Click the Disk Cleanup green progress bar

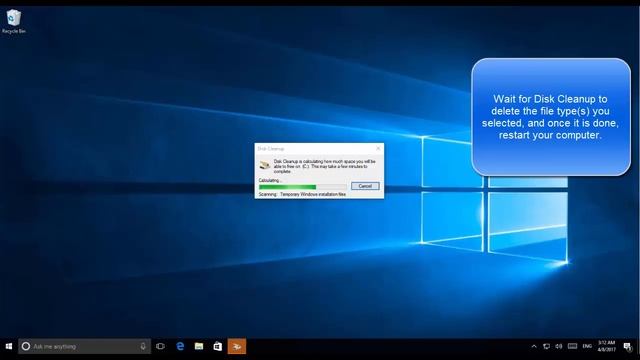pos(302,187)
